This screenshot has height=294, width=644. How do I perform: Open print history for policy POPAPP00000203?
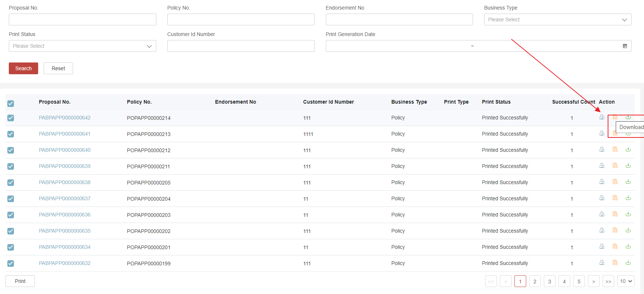coord(615,214)
